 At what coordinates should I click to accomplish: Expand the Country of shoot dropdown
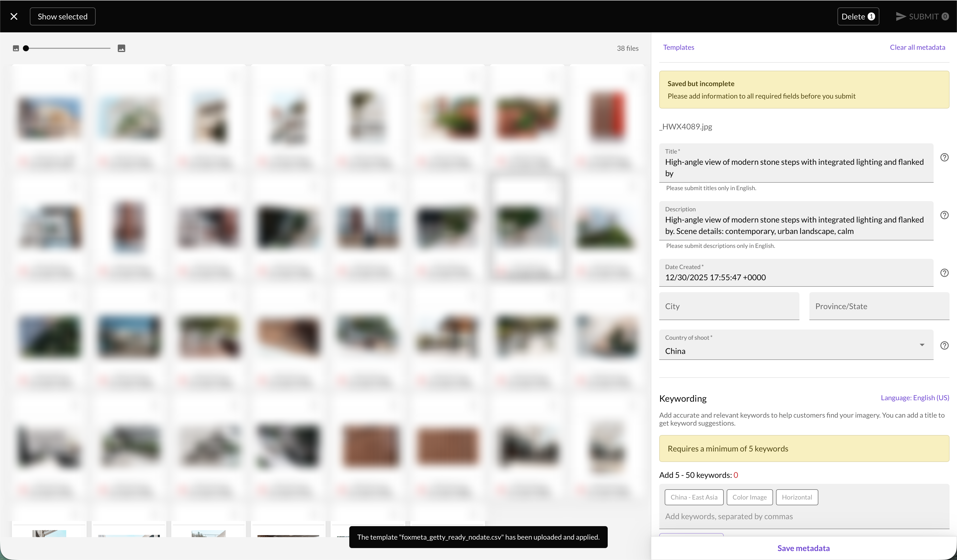pos(922,345)
